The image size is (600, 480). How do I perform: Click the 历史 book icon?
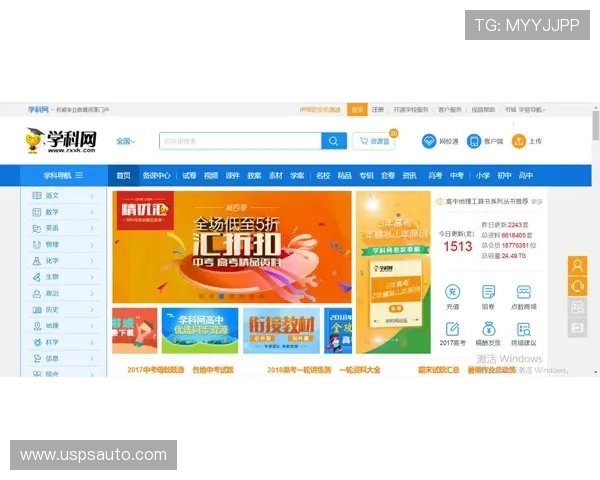pyautogui.click(x=37, y=310)
